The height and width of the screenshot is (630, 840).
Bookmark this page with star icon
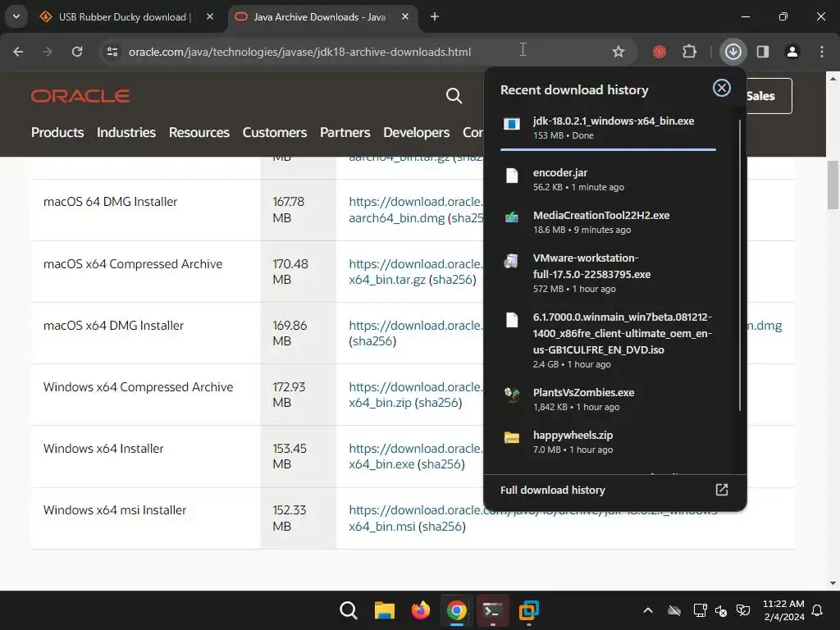[x=619, y=52]
